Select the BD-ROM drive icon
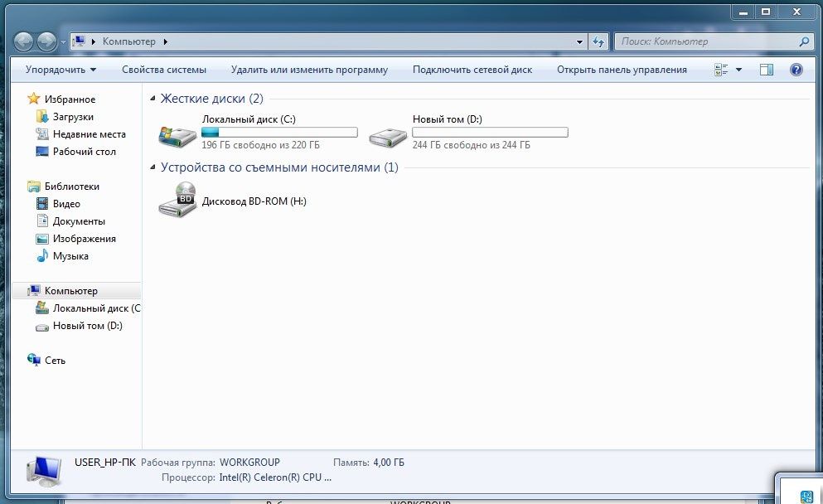 coord(177,200)
